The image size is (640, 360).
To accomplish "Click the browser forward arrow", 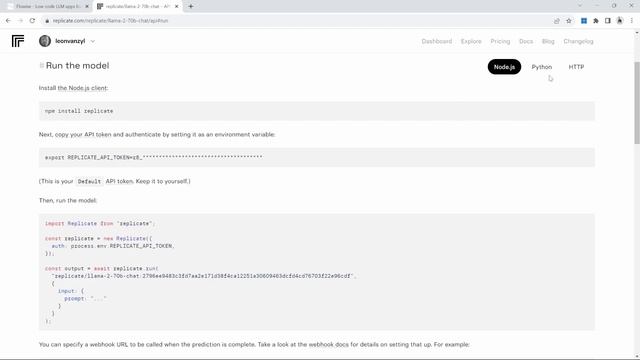I will (20, 20).
